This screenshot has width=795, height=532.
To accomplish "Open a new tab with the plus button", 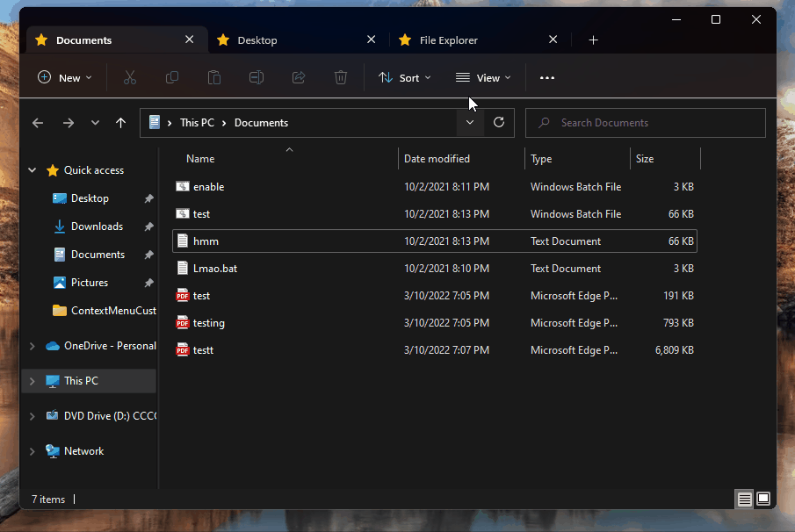I will pyautogui.click(x=594, y=40).
